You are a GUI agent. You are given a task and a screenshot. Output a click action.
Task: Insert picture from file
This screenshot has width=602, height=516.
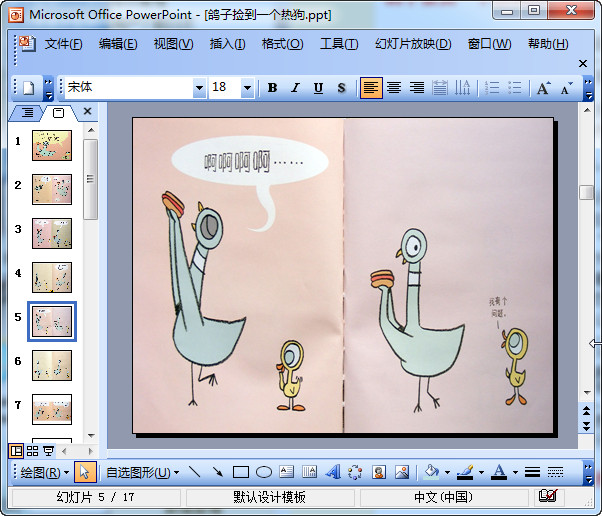(402, 472)
